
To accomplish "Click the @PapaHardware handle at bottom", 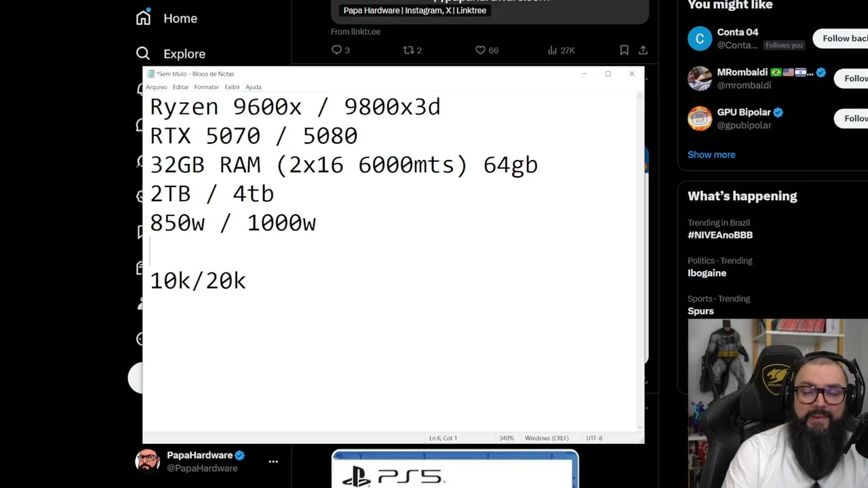I will point(202,468).
